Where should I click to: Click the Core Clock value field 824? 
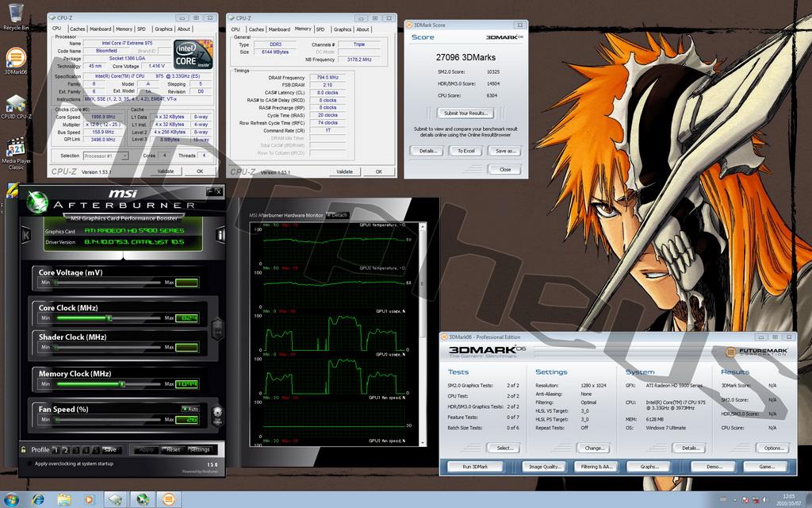[187, 317]
